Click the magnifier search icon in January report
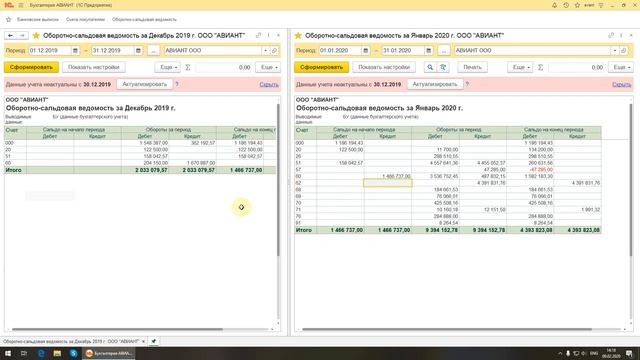 tap(430, 67)
